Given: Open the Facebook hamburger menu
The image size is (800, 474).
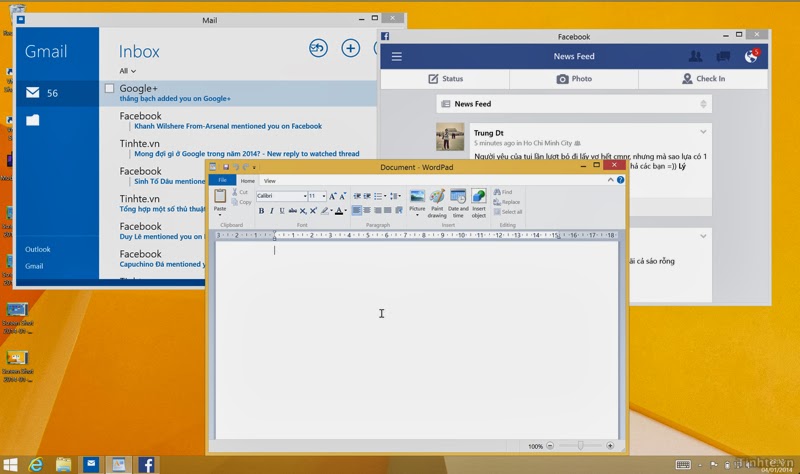Looking at the screenshot, I should click(x=396, y=57).
